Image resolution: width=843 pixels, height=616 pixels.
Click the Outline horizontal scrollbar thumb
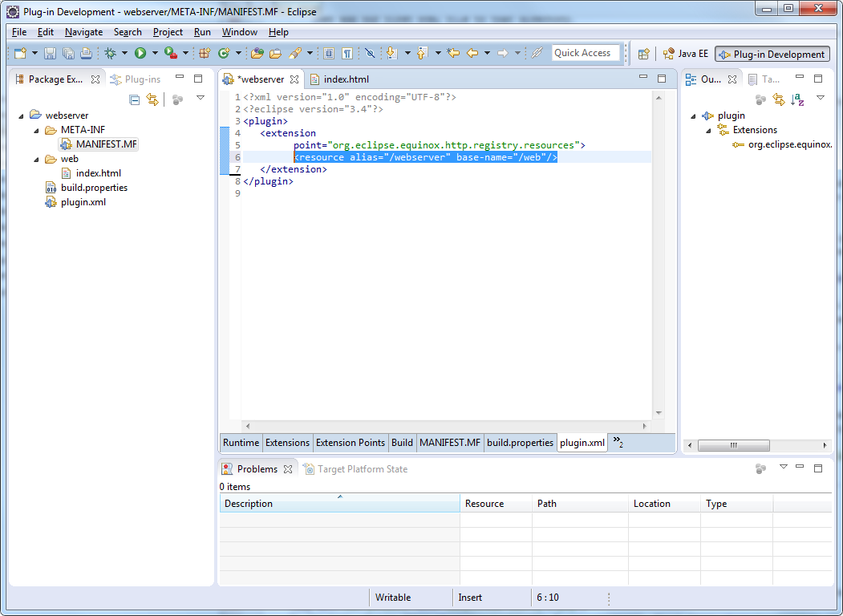733,445
